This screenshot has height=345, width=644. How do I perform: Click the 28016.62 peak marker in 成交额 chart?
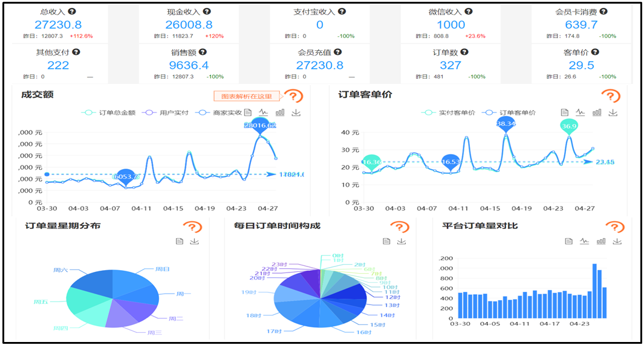pos(260,126)
